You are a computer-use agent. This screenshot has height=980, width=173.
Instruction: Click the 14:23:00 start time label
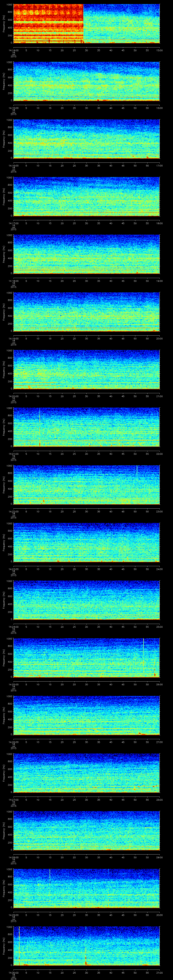tap(13, 569)
